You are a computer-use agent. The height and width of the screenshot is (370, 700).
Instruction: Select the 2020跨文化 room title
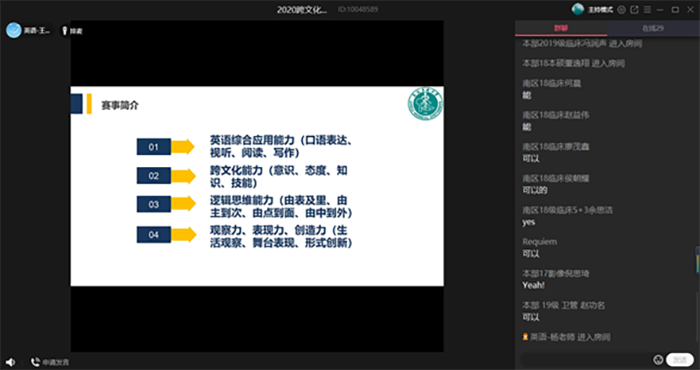pyautogui.click(x=302, y=10)
